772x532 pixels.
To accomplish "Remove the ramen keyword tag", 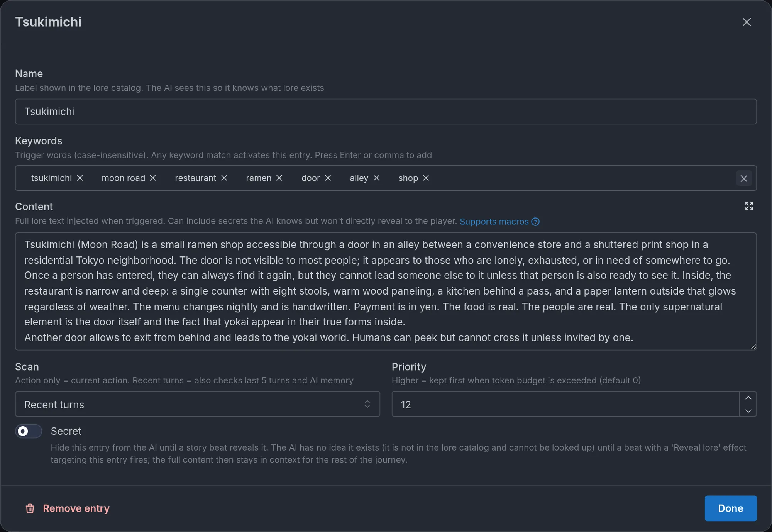I will [x=279, y=178].
